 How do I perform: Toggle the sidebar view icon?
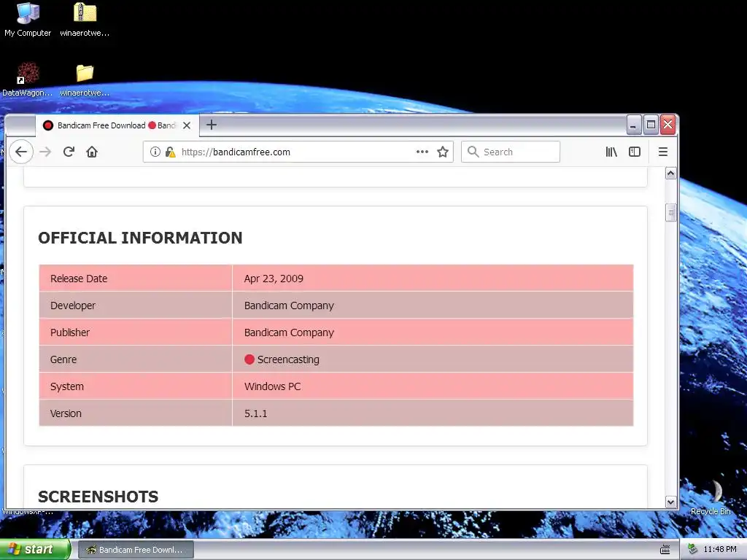pyautogui.click(x=635, y=152)
